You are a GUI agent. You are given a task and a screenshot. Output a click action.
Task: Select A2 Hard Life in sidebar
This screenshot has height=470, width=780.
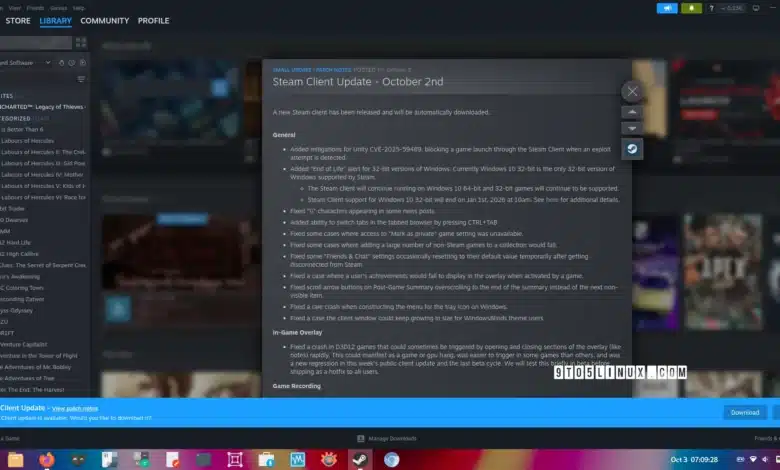(15, 243)
